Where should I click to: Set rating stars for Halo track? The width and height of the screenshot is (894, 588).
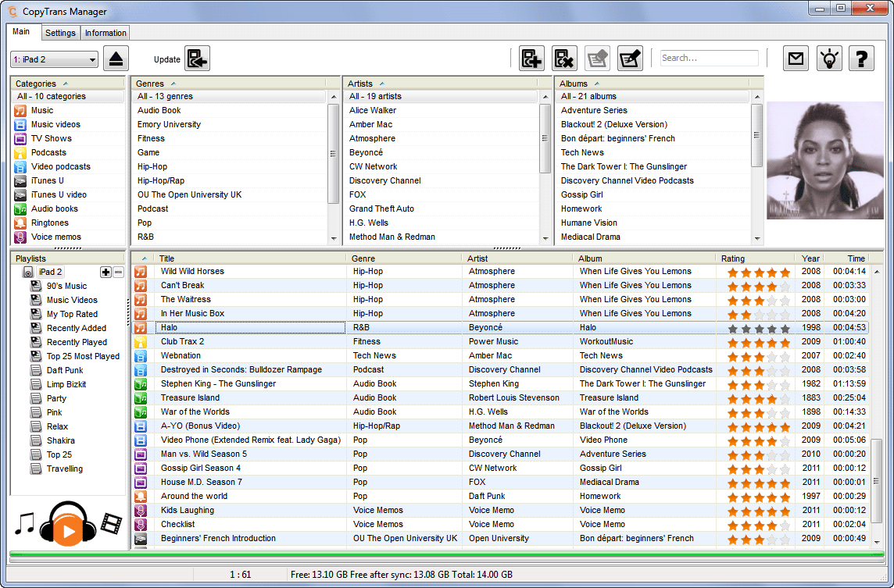759,329
